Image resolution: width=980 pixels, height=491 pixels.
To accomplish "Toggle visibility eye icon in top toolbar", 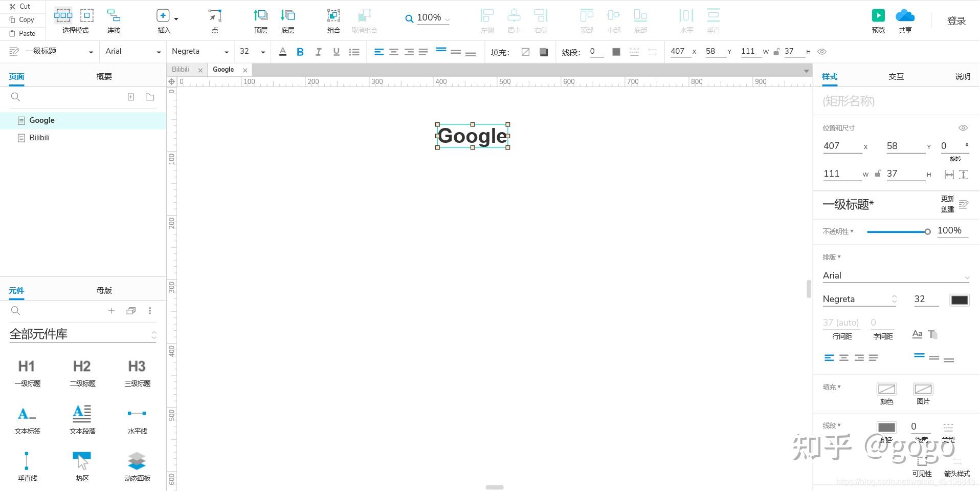I will tap(822, 52).
